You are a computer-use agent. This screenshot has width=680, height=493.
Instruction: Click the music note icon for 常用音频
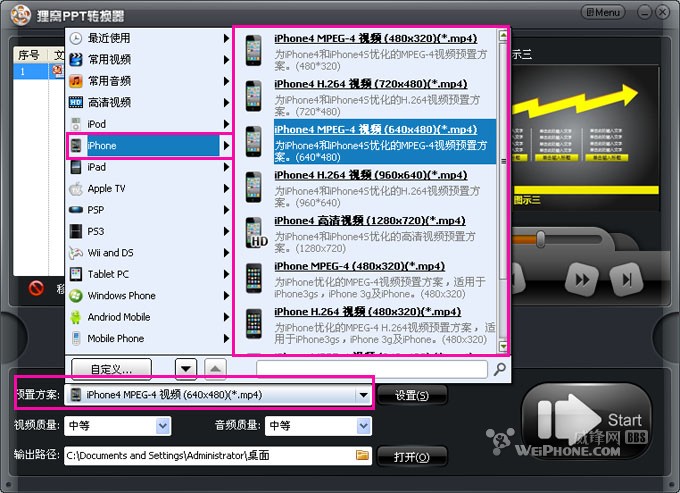[76, 81]
